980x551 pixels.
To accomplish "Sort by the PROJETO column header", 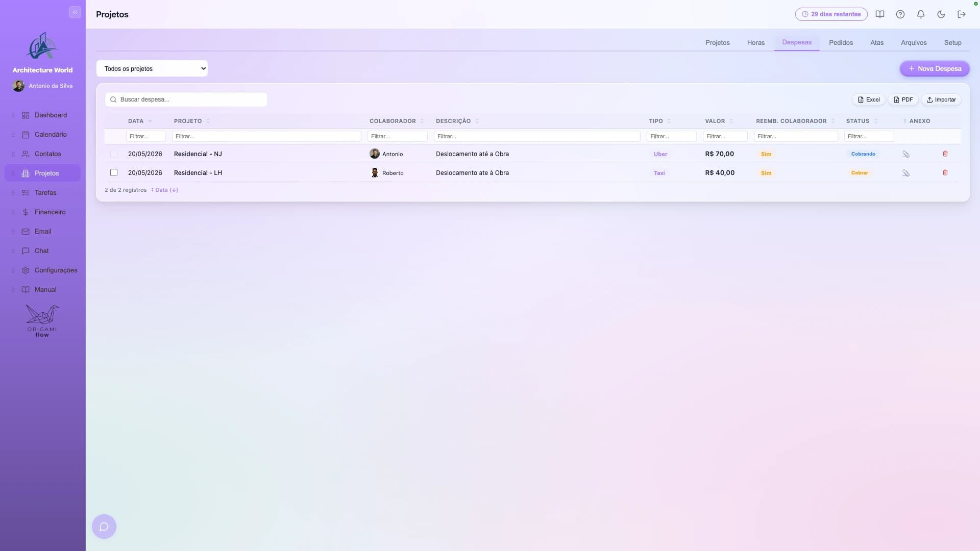I will coord(192,121).
